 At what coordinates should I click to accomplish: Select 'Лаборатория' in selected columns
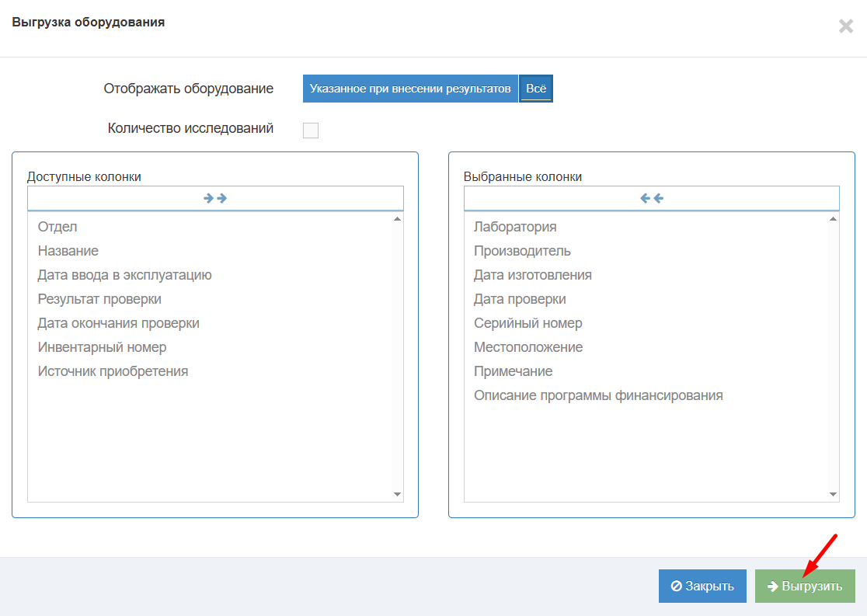[x=515, y=227]
